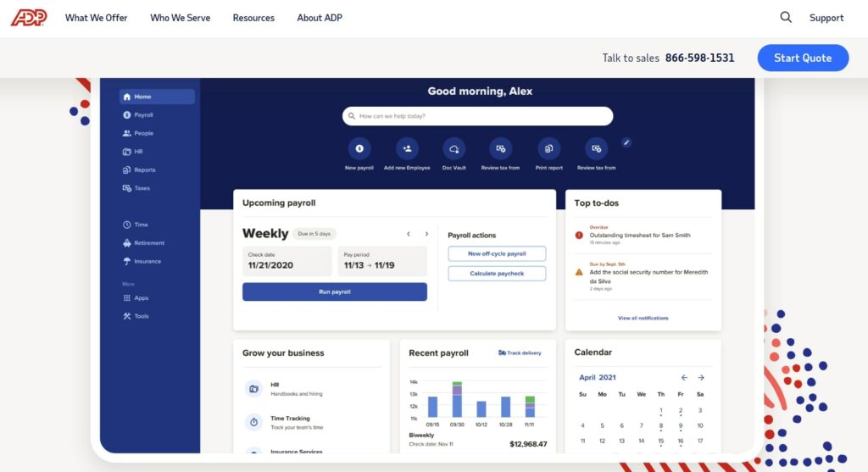
Task: Click April 2021 calendar month label
Action: 598,377
